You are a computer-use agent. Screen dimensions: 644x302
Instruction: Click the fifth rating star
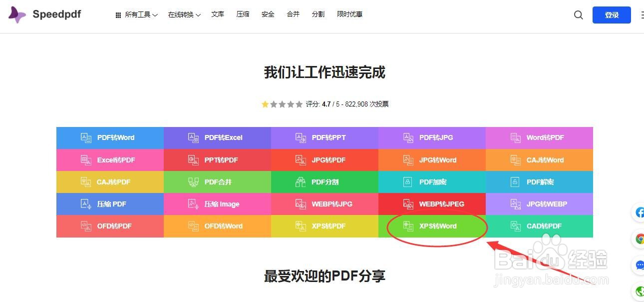[x=299, y=104]
